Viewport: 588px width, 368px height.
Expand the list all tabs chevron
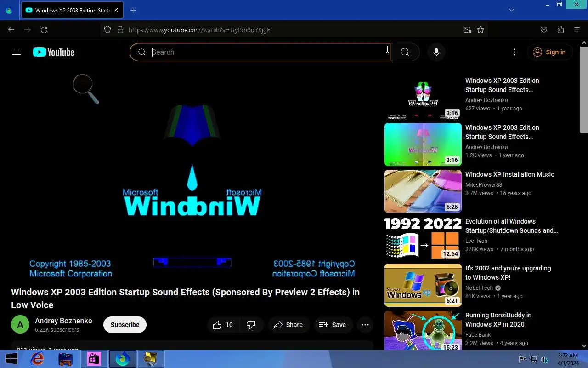click(x=512, y=10)
